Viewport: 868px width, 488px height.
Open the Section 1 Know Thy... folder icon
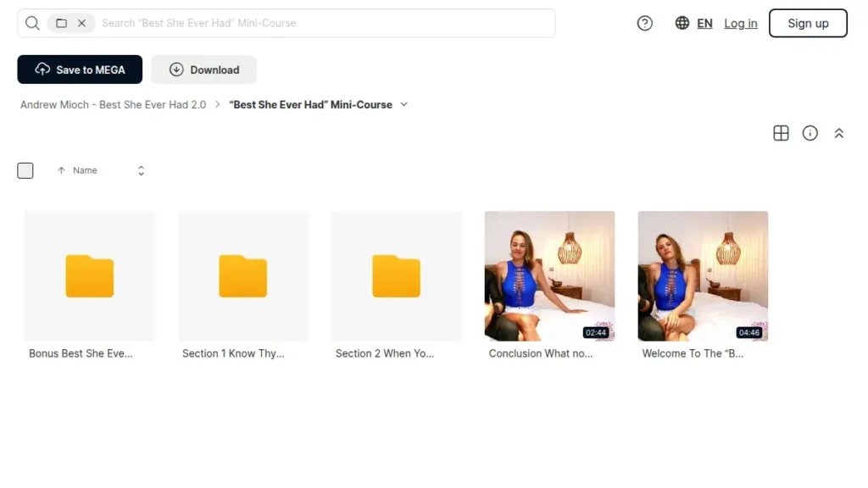point(243,276)
